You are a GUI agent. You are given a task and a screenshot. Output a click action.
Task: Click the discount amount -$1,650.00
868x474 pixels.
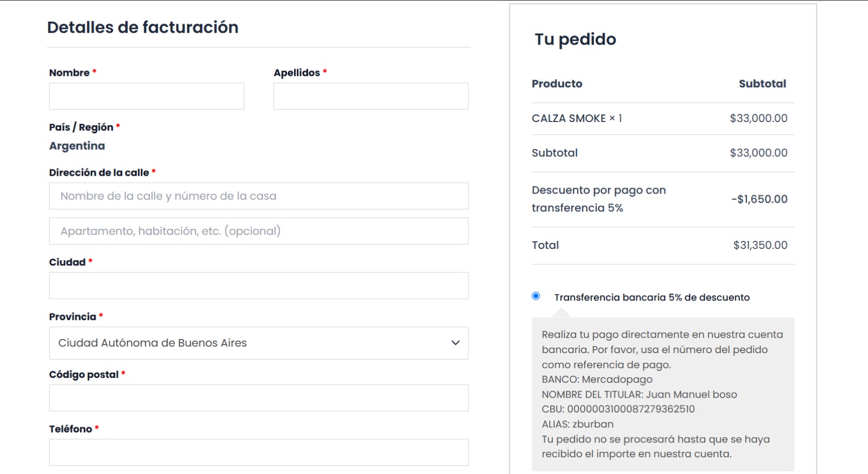coord(759,199)
